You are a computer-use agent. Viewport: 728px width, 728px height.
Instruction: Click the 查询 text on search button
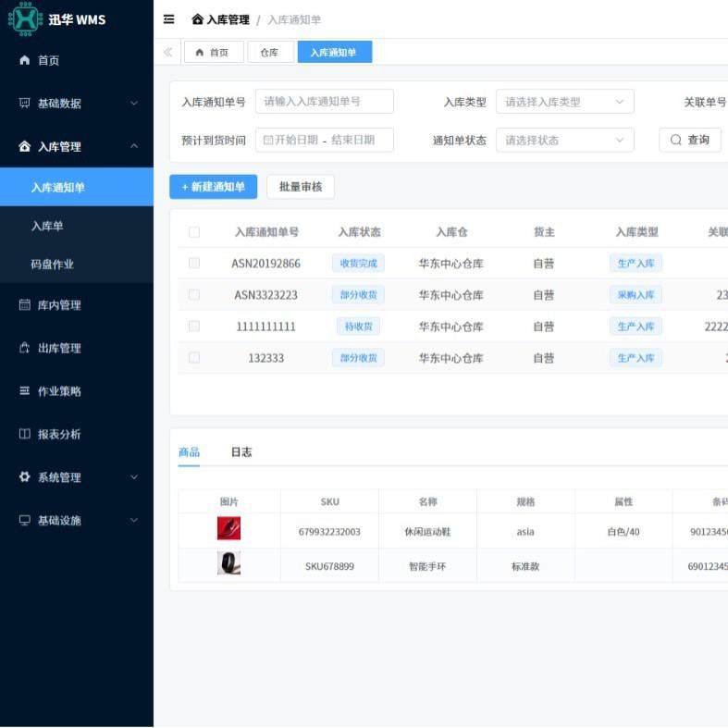point(698,140)
